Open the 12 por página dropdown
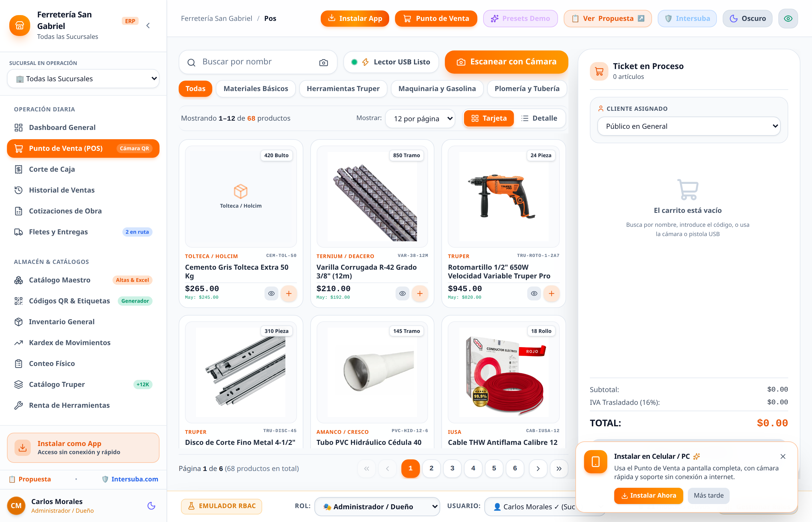Screen dimensions: 812x522 (420, 119)
